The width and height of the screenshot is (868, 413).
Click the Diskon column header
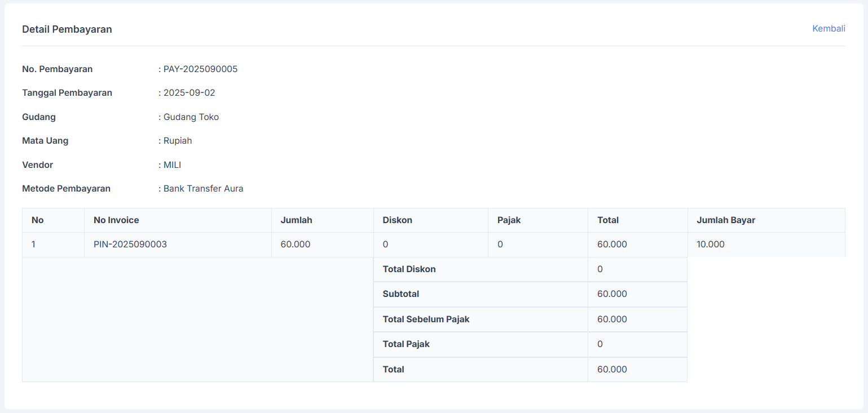397,220
